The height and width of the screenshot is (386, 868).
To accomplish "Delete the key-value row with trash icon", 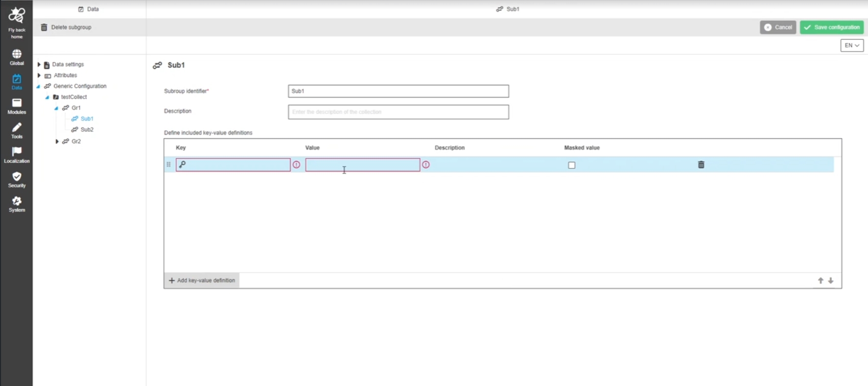I will [x=701, y=164].
